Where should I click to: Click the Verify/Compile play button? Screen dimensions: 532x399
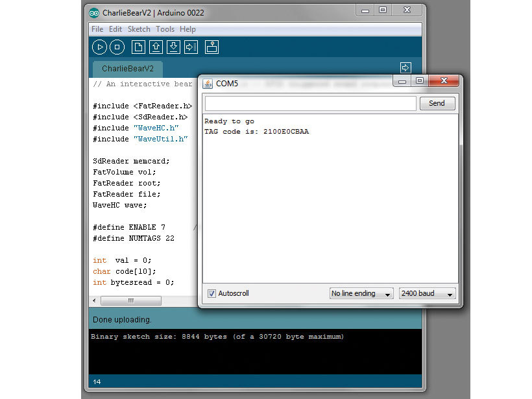tap(99, 47)
